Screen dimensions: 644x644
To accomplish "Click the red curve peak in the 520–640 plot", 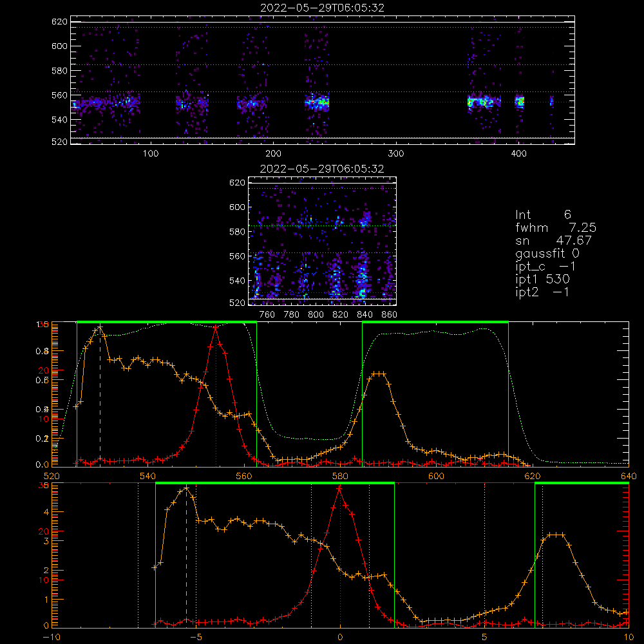I will click(x=216, y=327).
